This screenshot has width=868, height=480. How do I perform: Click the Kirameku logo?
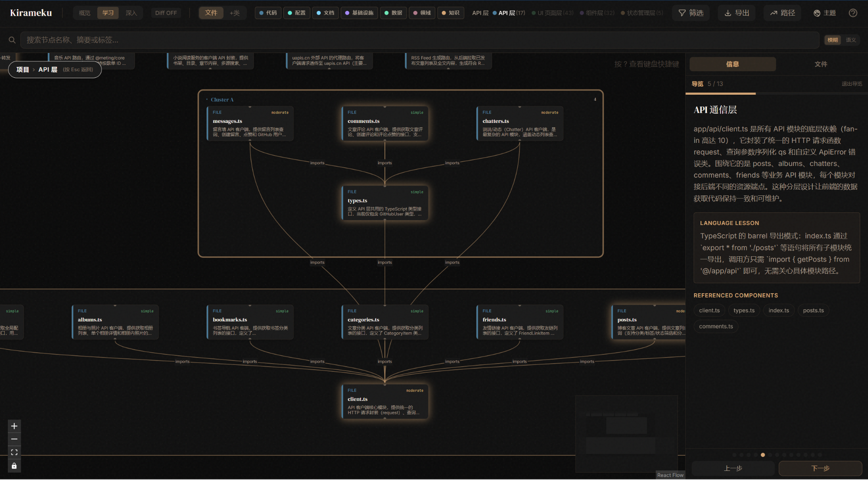31,13
